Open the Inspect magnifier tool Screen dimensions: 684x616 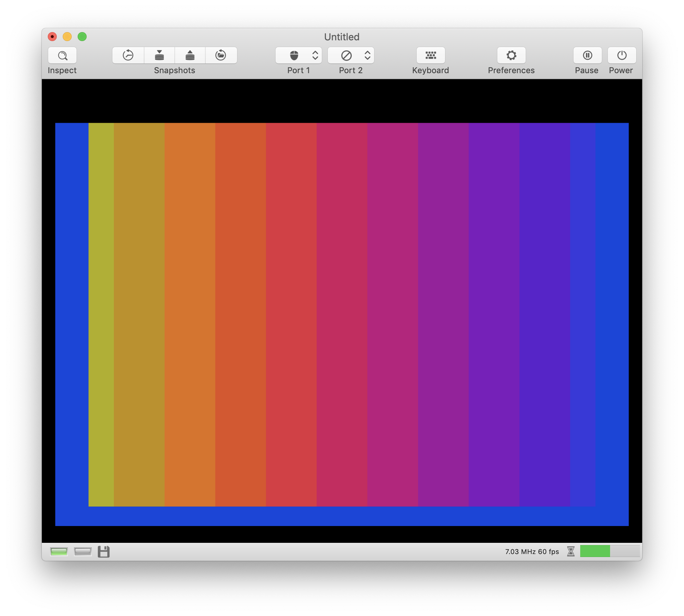[x=62, y=55]
